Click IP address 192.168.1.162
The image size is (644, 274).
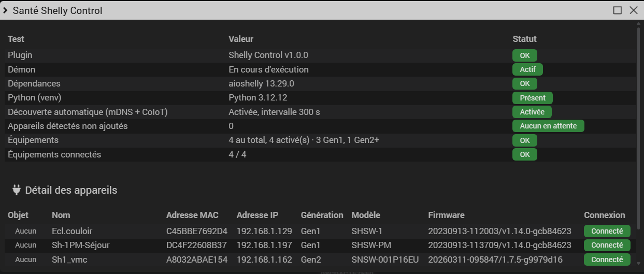click(x=264, y=259)
